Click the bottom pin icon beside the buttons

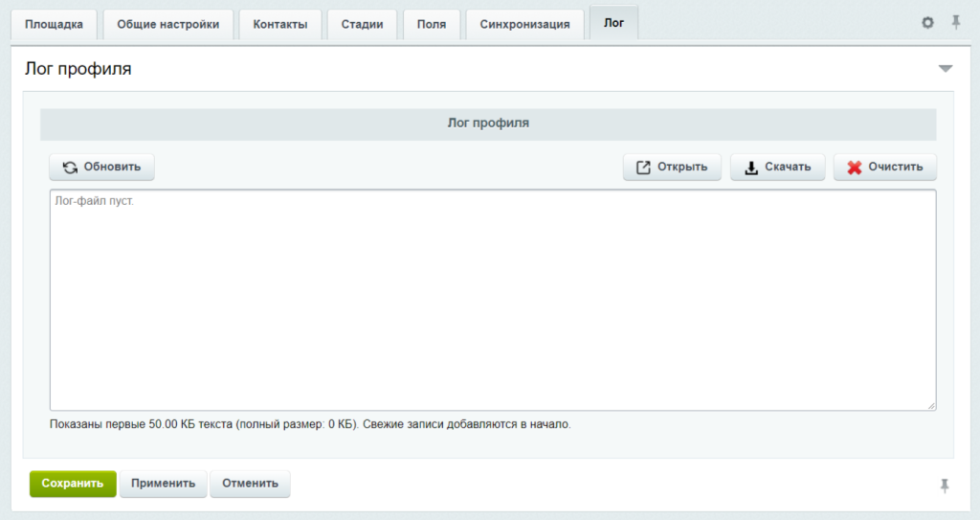coord(945,486)
